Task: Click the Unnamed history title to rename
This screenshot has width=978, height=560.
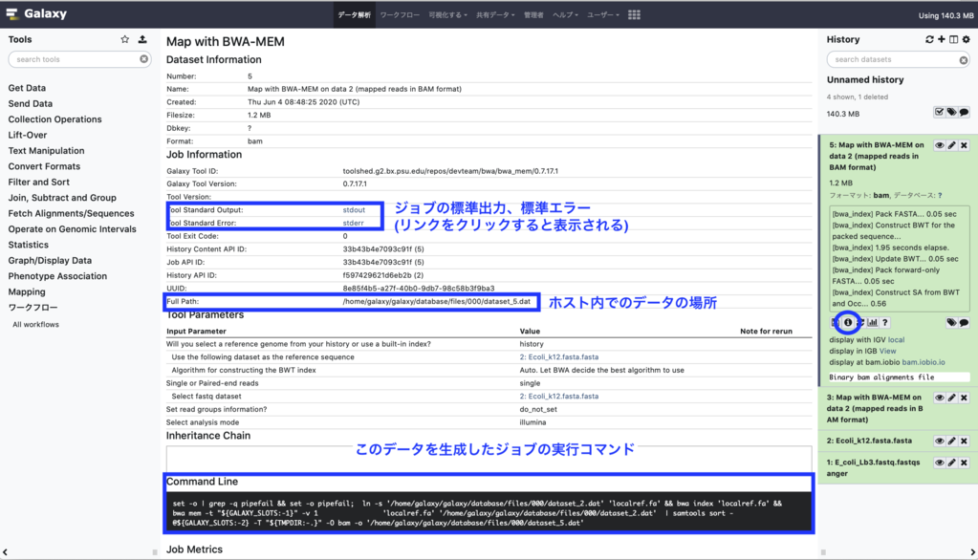Action: coord(865,80)
